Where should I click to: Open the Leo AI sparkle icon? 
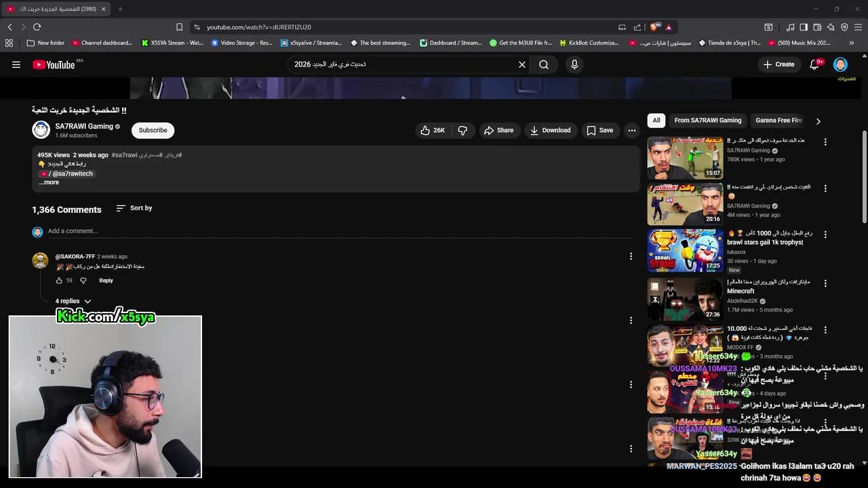[831, 27]
